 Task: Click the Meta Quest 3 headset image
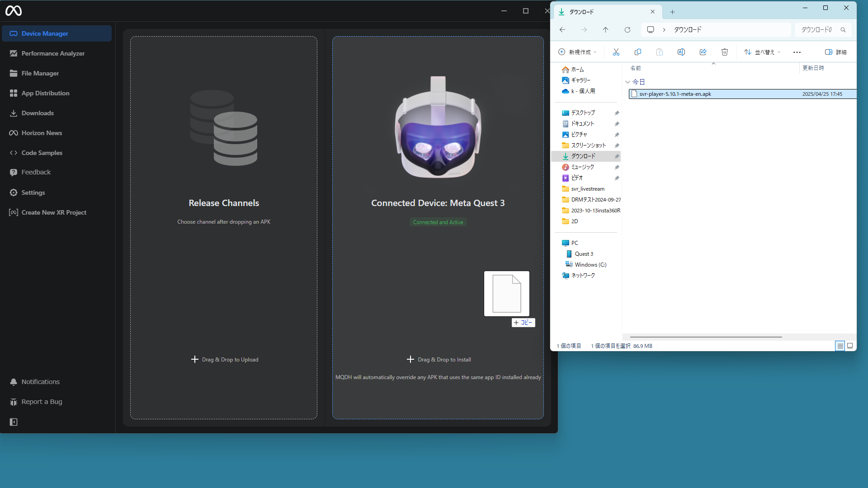click(x=438, y=127)
